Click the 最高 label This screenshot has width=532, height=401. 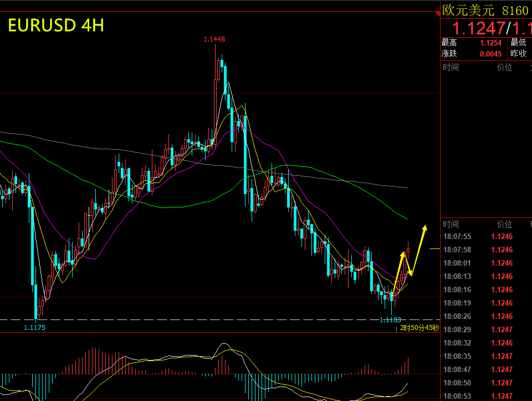(x=449, y=43)
